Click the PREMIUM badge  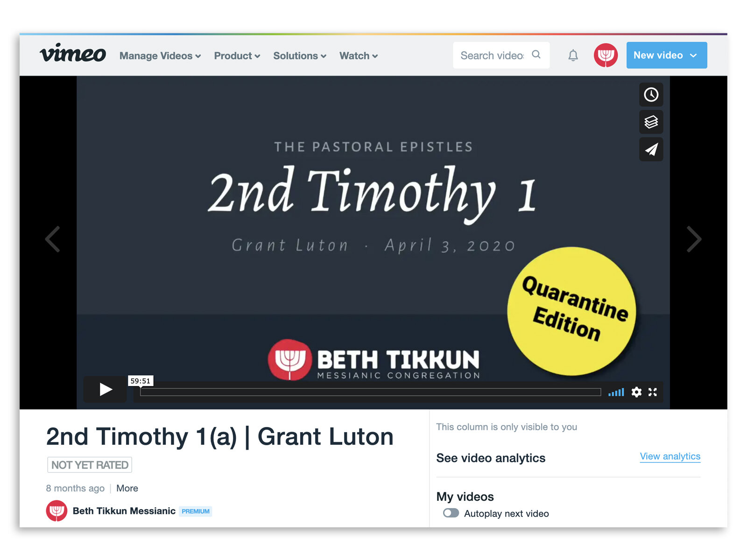click(x=196, y=511)
